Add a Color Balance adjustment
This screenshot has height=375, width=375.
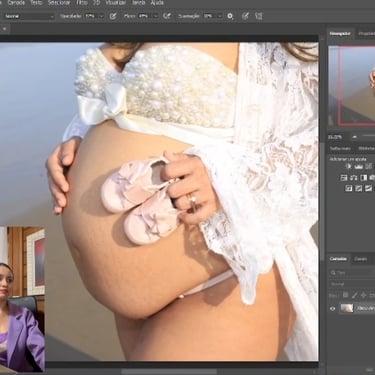coord(354,178)
